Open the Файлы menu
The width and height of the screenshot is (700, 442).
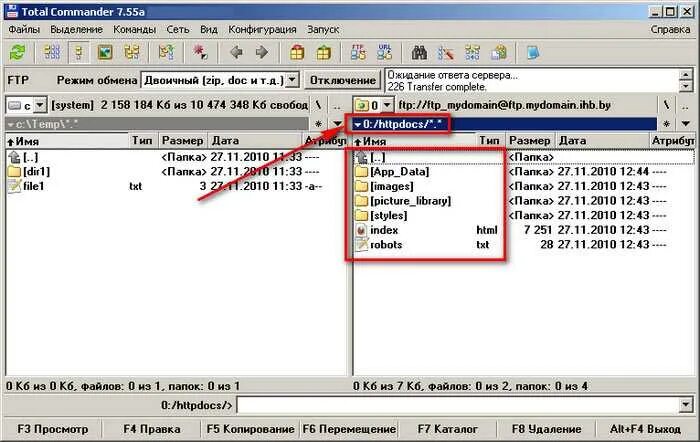(x=24, y=29)
